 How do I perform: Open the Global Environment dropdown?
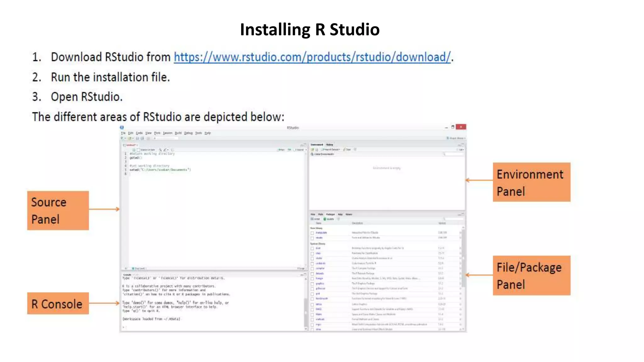(x=323, y=154)
